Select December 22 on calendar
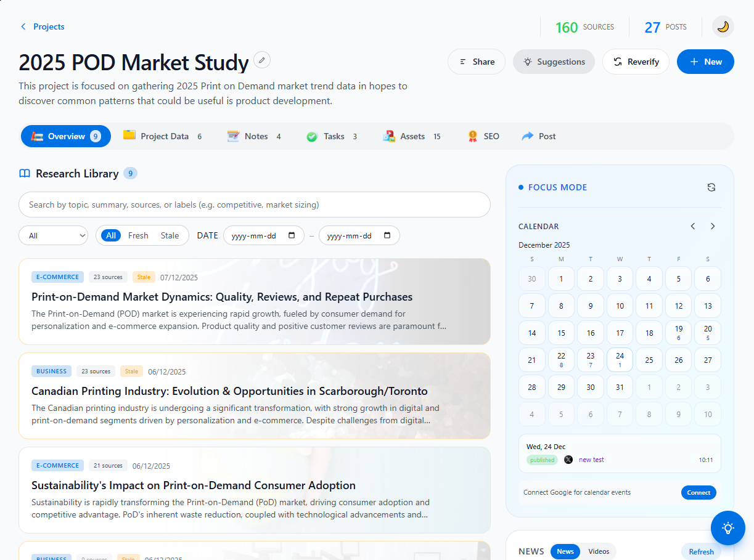This screenshot has width=754, height=560. click(561, 360)
